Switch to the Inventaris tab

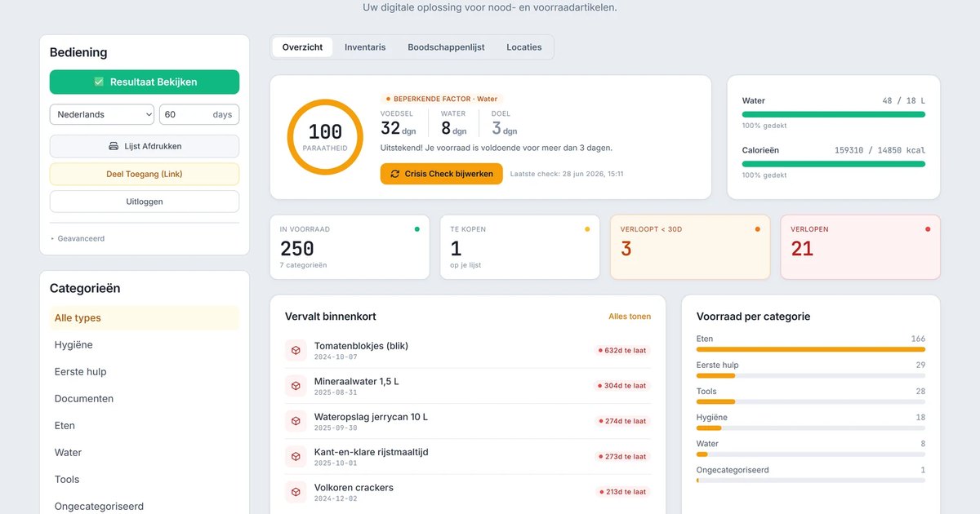[365, 47]
